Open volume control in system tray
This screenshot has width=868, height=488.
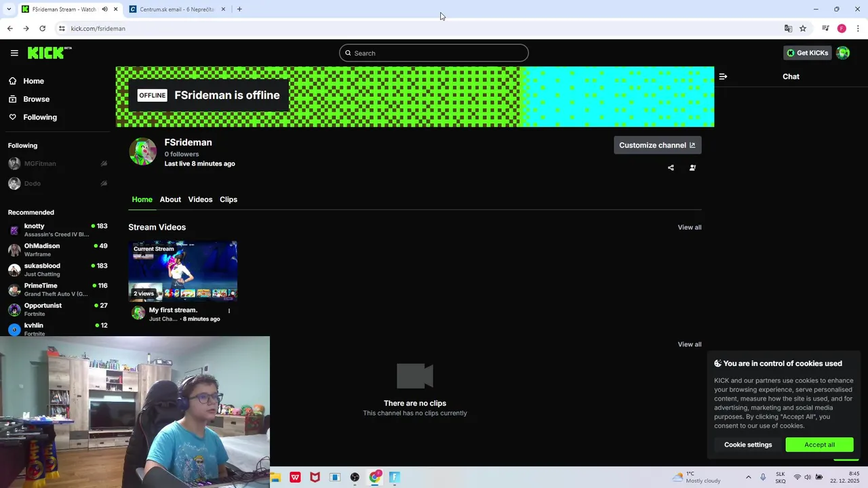coord(808,477)
